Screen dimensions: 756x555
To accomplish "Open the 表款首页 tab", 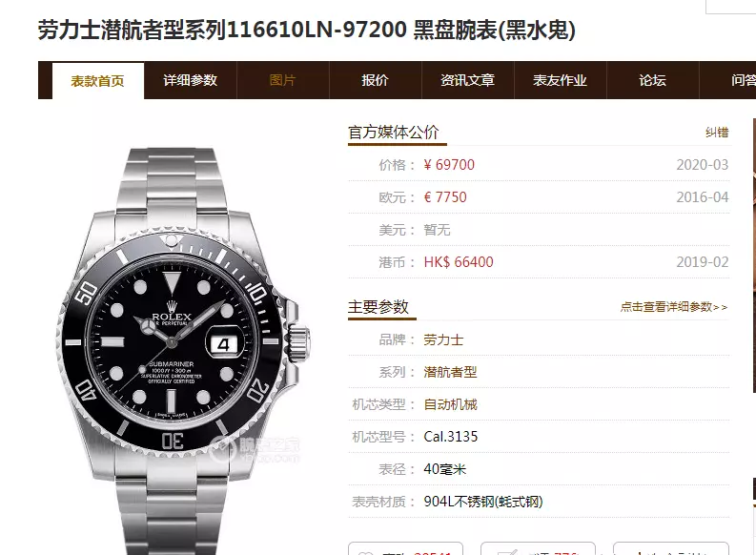I will 98,80.
